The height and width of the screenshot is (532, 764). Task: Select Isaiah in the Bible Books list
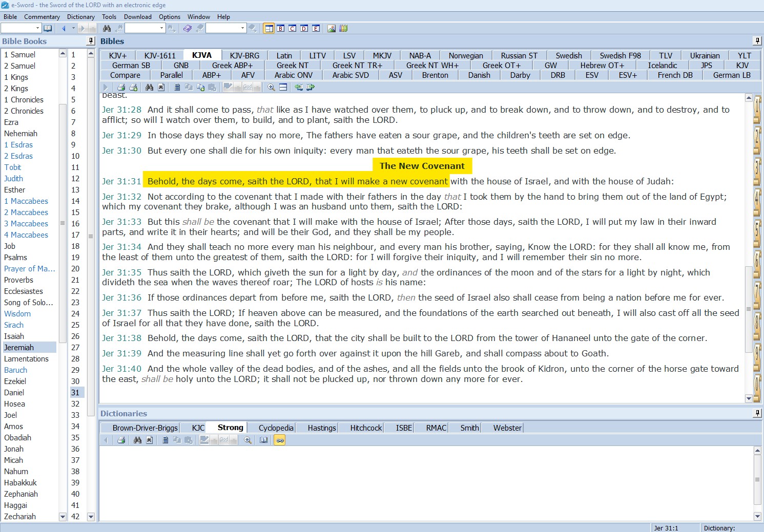pyautogui.click(x=14, y=336)
